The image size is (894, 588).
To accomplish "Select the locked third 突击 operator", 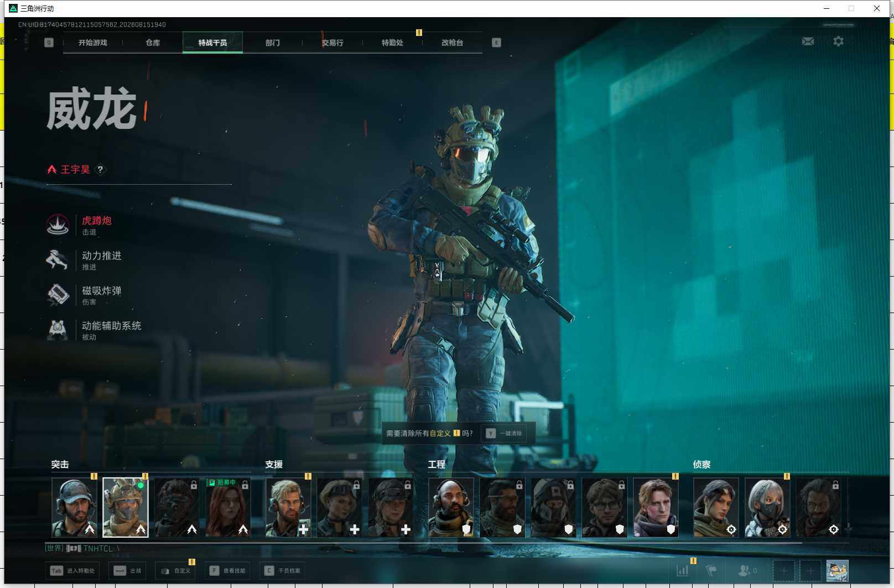I will pyautogui.click(x=176, y=507).
